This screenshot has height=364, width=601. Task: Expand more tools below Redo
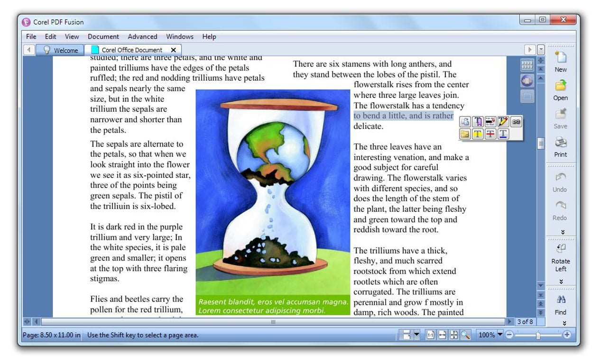[563, 232]
